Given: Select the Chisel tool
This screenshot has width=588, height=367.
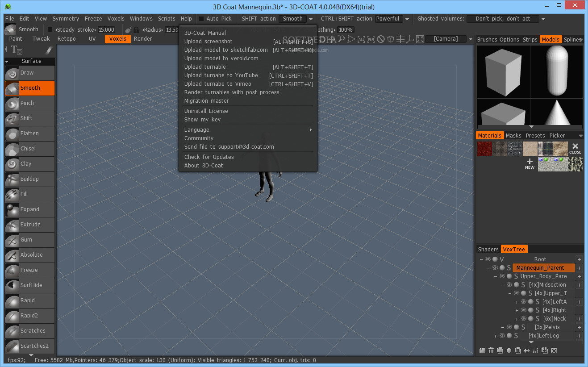Looking at the screenshot, I should tap(29, 149).
